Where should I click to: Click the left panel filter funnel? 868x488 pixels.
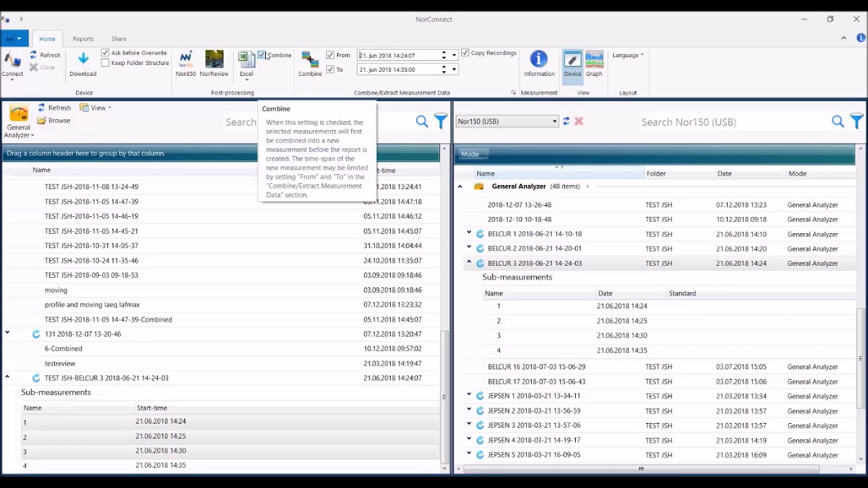(x=441, y=121)
